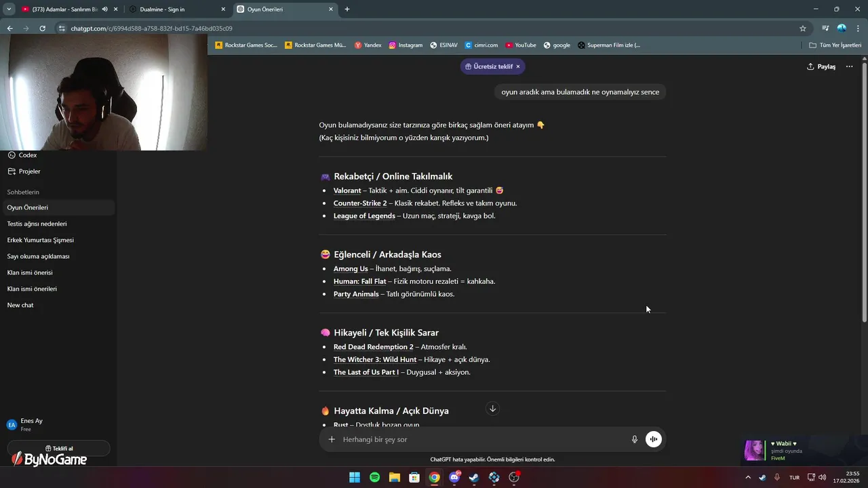The width and height of the screenshot is (868, 488).
Task: Open Chrome profile avatar
Action: pyautogui.click(x=842, y=28)
